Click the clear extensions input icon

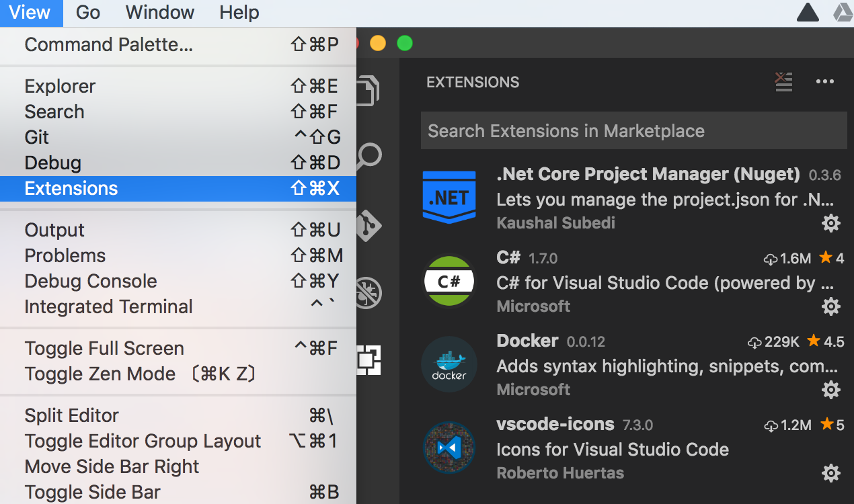click(783, 82)
